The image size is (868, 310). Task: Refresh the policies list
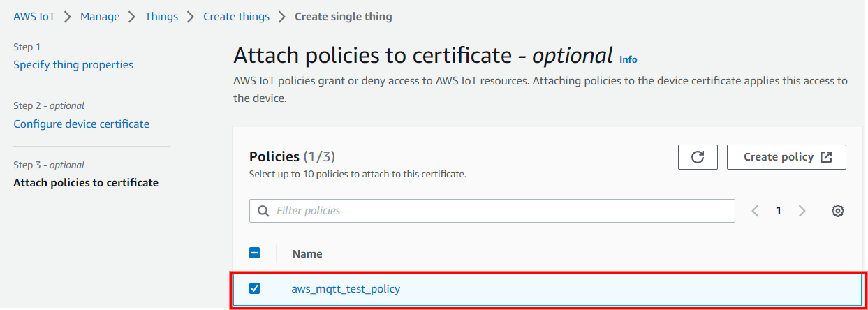click(x=697, y=157)
